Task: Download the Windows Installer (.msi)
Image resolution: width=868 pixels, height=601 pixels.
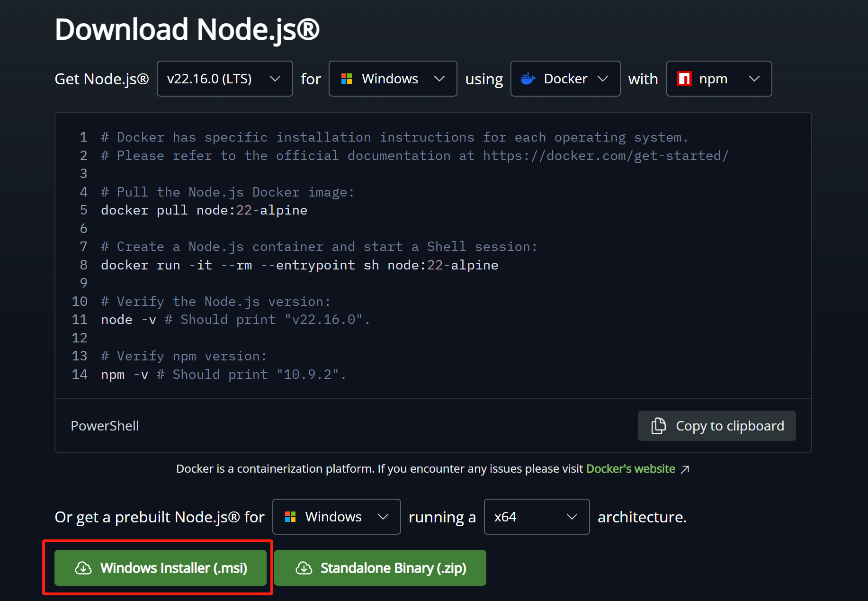Action: click(161, 568)
